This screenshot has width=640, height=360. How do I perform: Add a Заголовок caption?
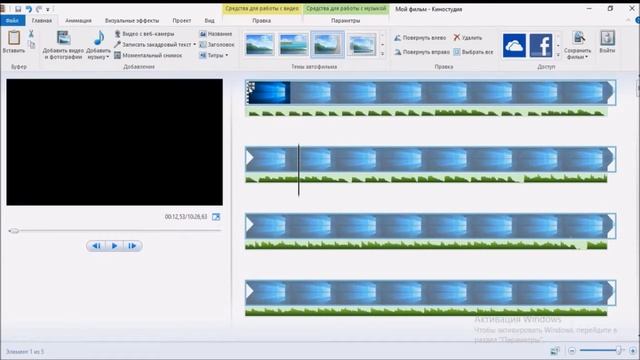[217, 44]
